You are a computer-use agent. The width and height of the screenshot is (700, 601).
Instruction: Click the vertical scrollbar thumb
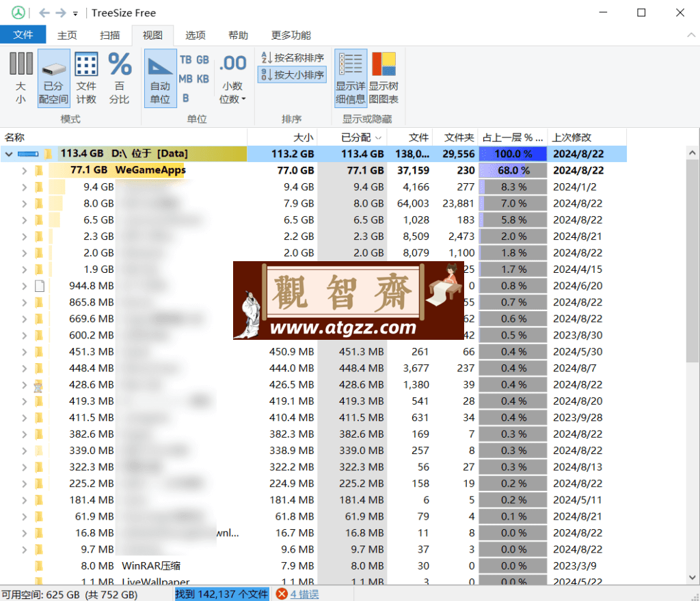click(692, 261)
